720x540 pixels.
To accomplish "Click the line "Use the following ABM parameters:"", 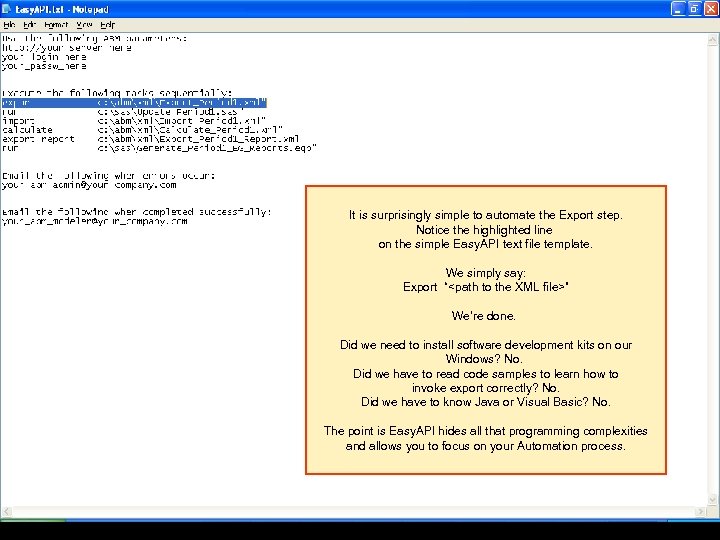I will (x=95, y=39).
